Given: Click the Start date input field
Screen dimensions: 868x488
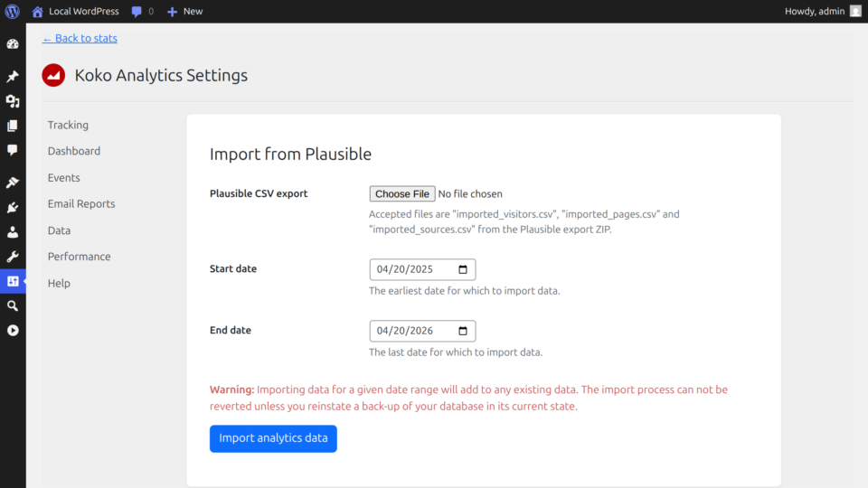Looking at the screenshot, I should [x=422, y=269].
